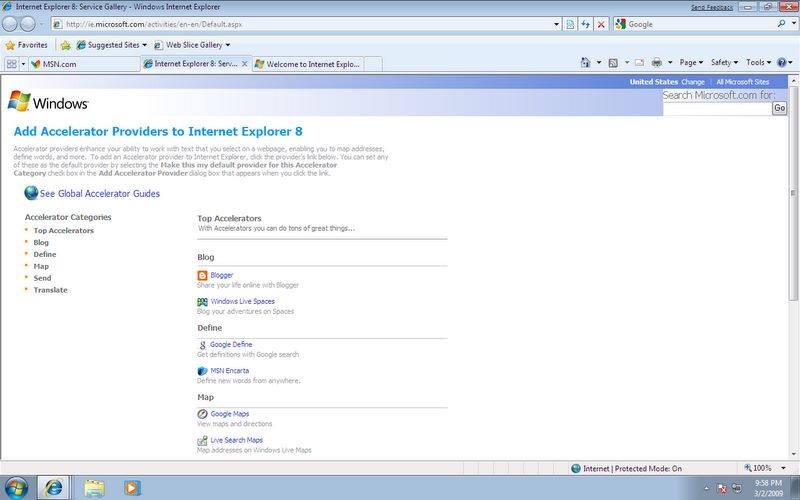Viewport: 800px width, 500px height.
Task: Click See Global Accelerator Guides link
Action: 99,193
